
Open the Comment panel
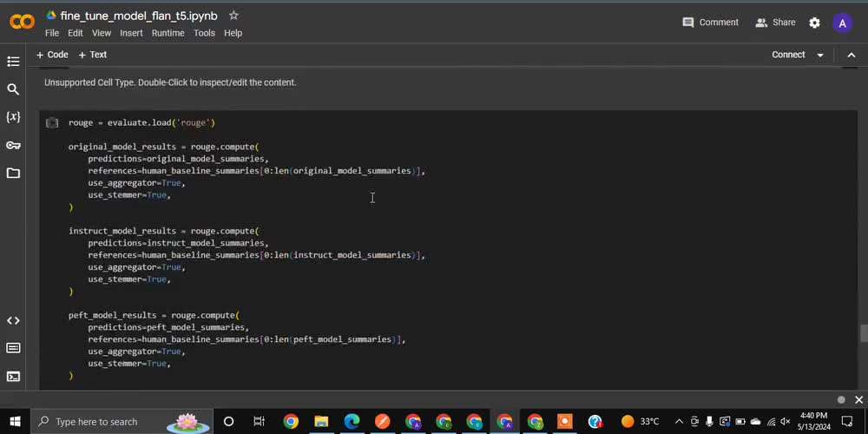coord(711,23)
